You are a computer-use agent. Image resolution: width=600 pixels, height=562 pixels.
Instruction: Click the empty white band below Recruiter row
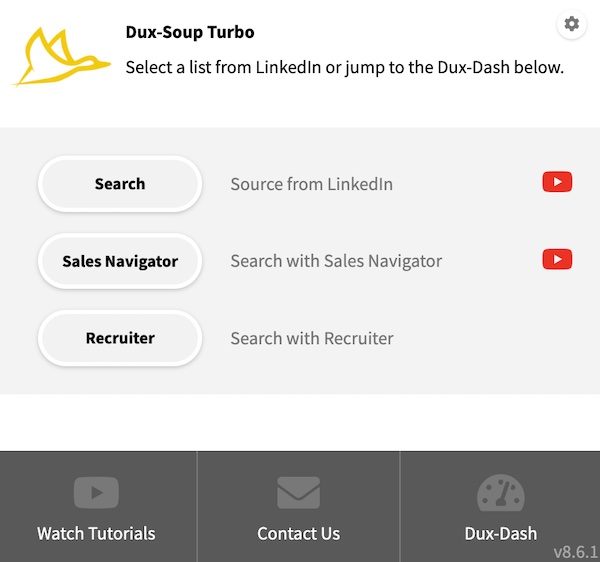click(300, 422)
